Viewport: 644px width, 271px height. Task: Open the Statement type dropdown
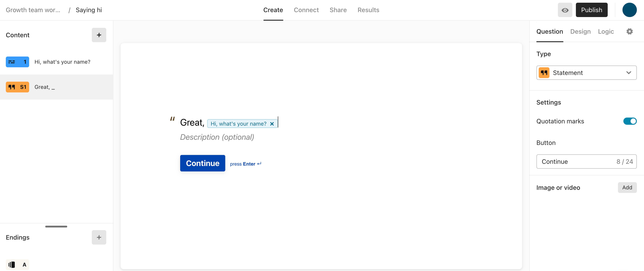point(586,73)
